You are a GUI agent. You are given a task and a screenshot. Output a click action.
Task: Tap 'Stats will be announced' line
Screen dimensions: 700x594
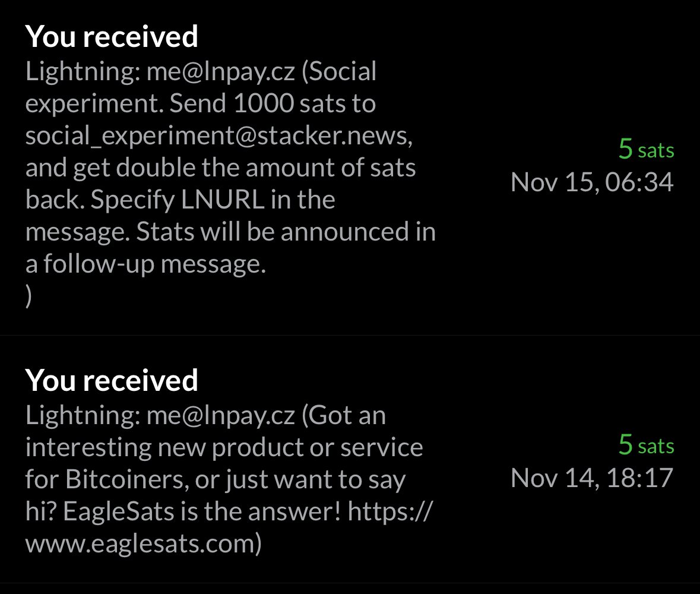tap(230, 232)
